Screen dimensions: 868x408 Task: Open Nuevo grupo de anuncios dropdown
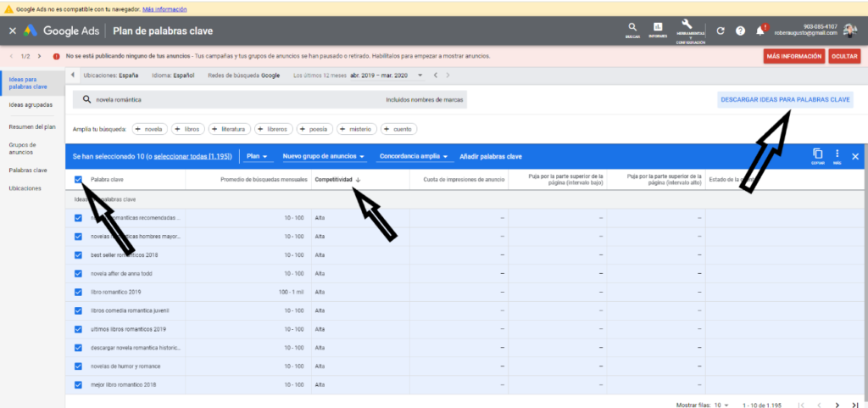tap(324, 157)
